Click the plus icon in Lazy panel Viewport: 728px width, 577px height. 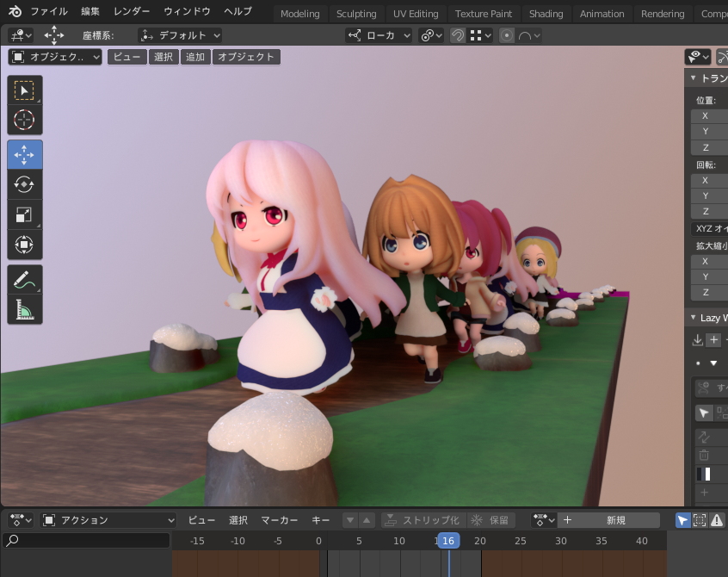[713, 339]
